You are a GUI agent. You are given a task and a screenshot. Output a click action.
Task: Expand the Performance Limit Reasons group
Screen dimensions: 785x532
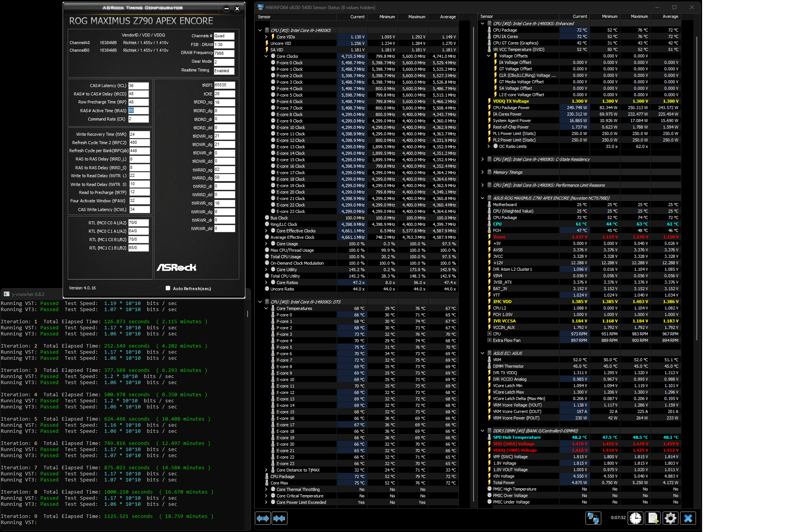(483, 185)
